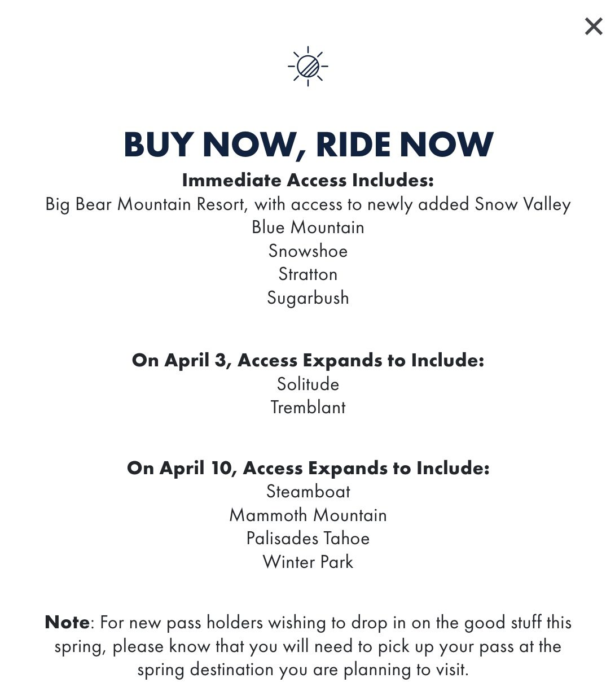Select Blue Mountain from the access list

tap(307, 228)
